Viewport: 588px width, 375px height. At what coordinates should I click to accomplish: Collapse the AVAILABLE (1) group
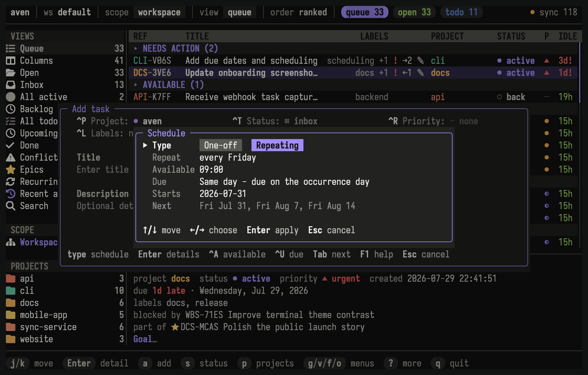pyautogui.click(x=135, y=85)
